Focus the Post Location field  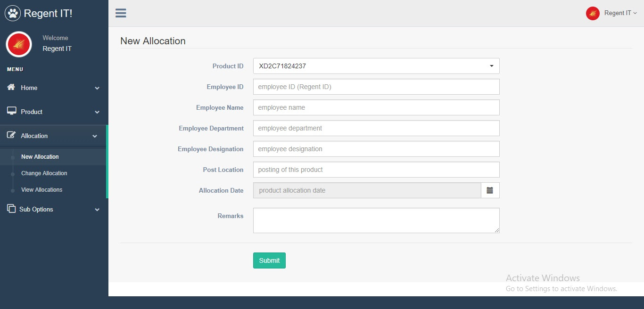pos(376,170)
